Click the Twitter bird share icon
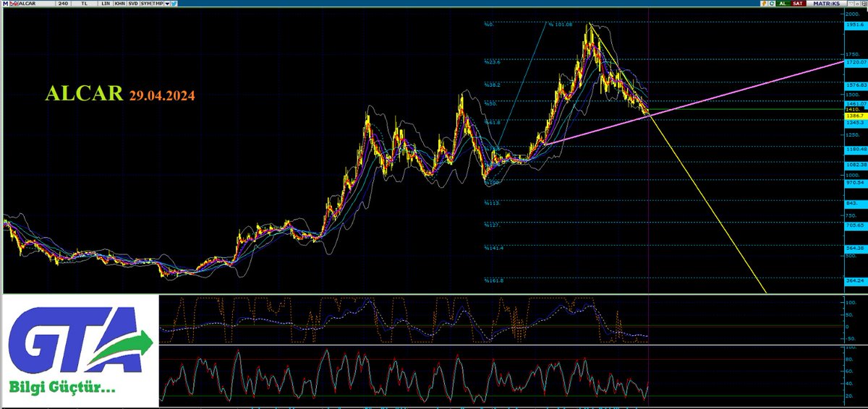The width and height of the screenshot is (868, 409). pyautogui.click(x=174, y=4)
